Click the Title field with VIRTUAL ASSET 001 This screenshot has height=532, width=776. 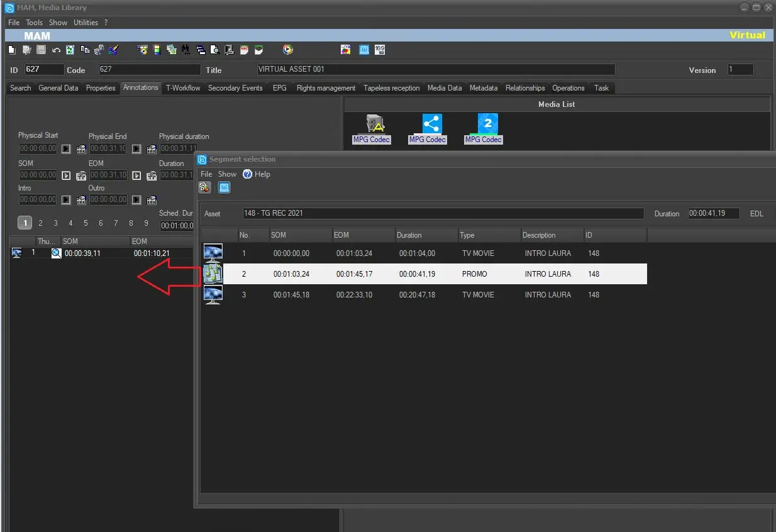tap(435, 70)
